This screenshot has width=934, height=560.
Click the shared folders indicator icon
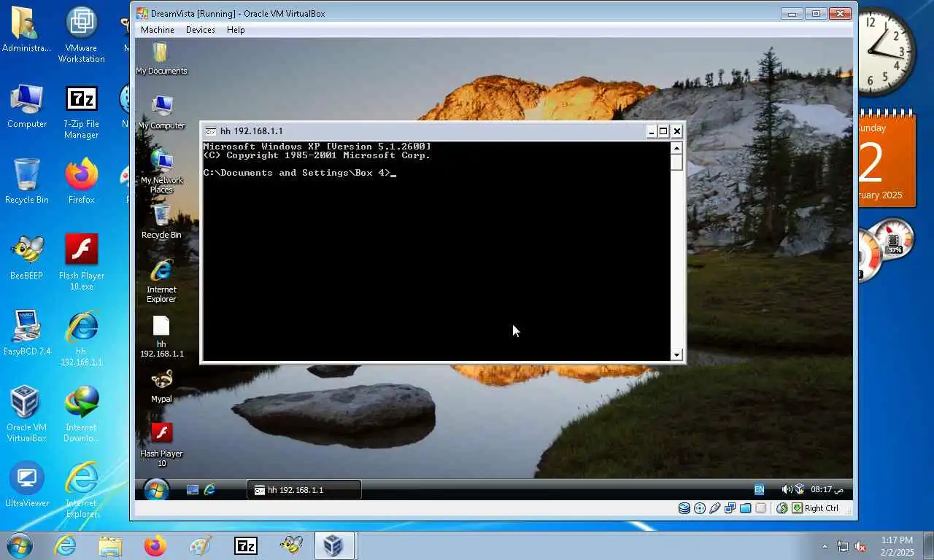click(x=746, y=508)
